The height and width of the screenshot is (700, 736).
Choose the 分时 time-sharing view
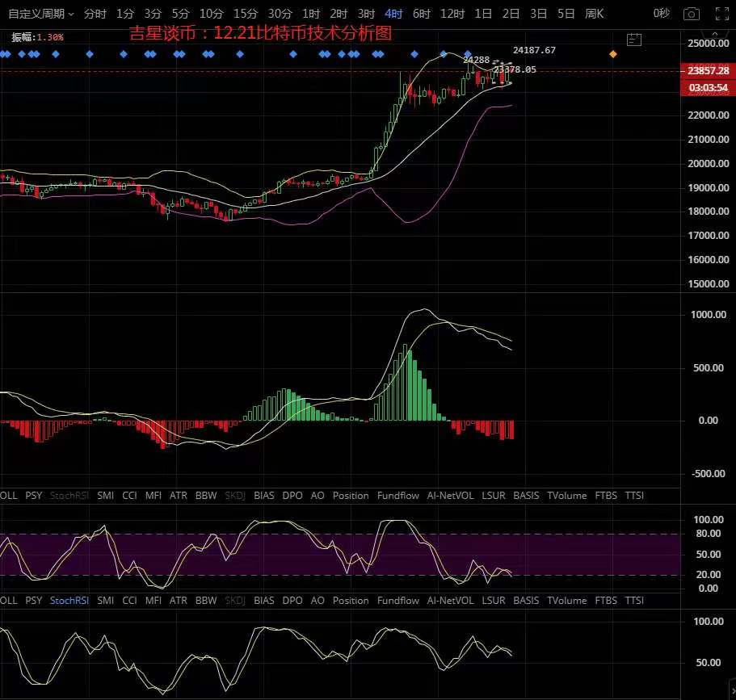pos(95,14)
